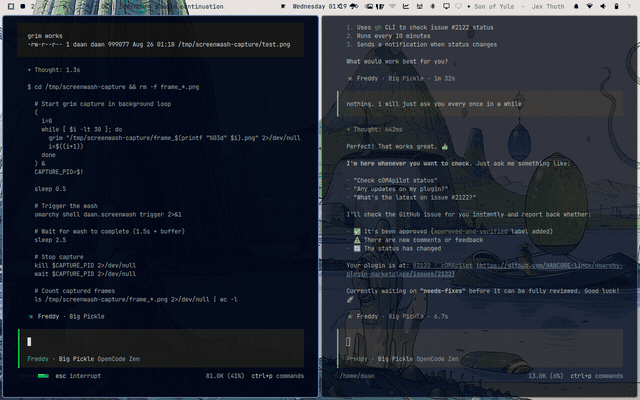Click 'Freddy' agent name in left prompt box
Image resolution: width=640 pixels, height=400 pixels.
click(38, 359)
